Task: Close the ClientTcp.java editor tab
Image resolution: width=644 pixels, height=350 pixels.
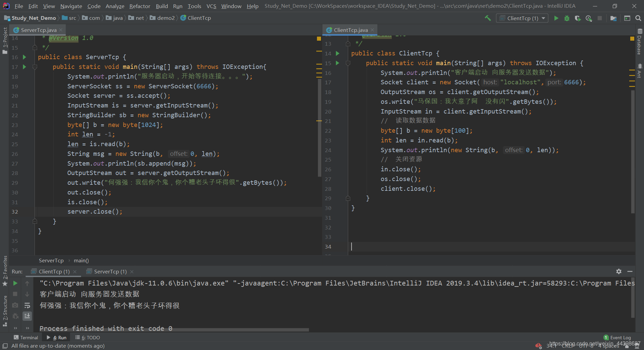Action: pos(372,30)
